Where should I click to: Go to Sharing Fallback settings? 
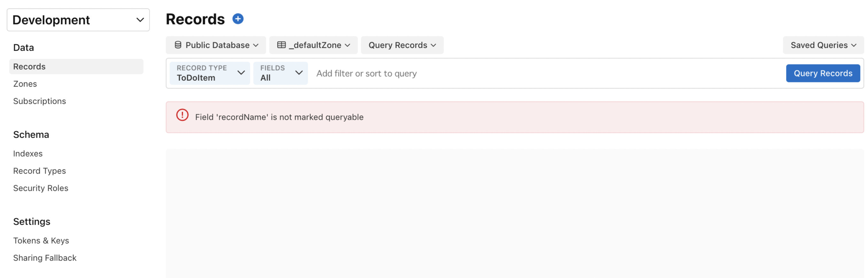pos(45,258)
